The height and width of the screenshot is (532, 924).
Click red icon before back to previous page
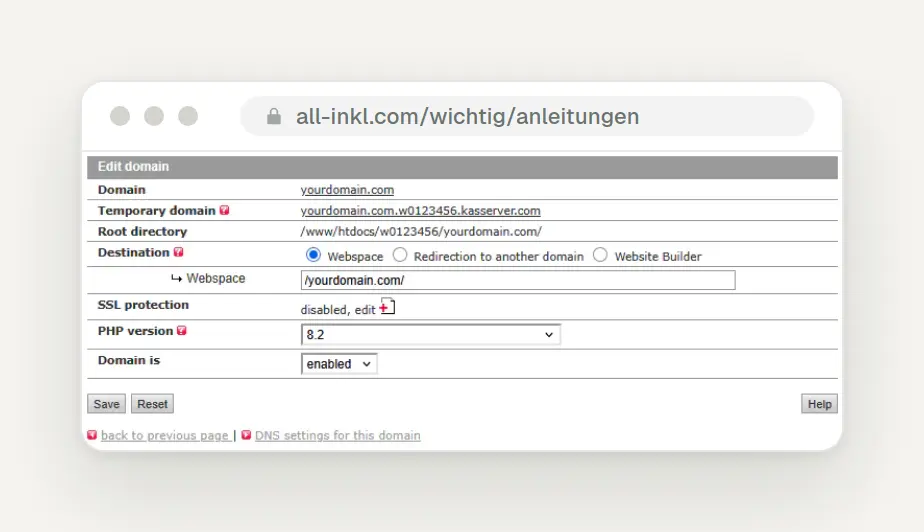pos(92,435)
